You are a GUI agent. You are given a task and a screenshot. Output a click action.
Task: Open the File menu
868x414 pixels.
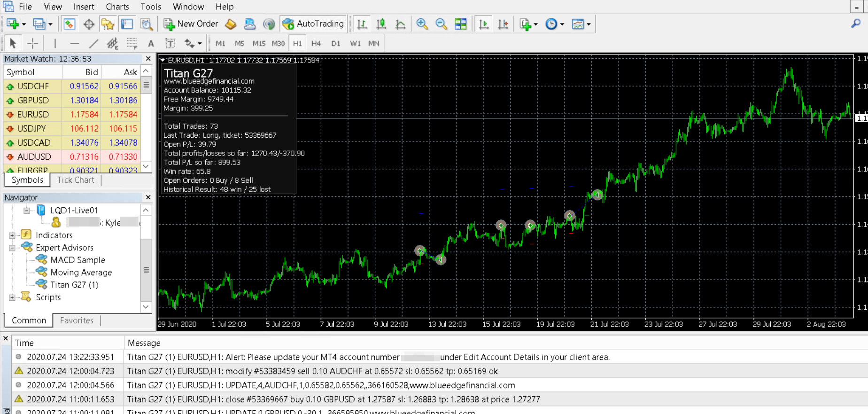pos(25,7)
